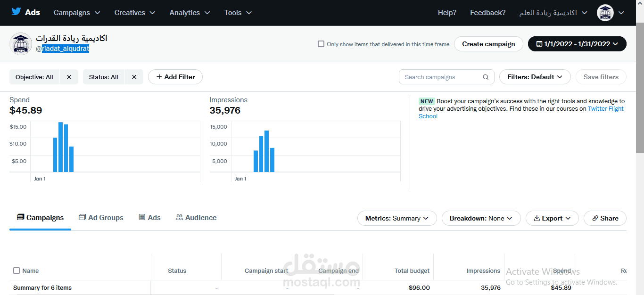Click the Add Filter button

click(x=175, y=77)
